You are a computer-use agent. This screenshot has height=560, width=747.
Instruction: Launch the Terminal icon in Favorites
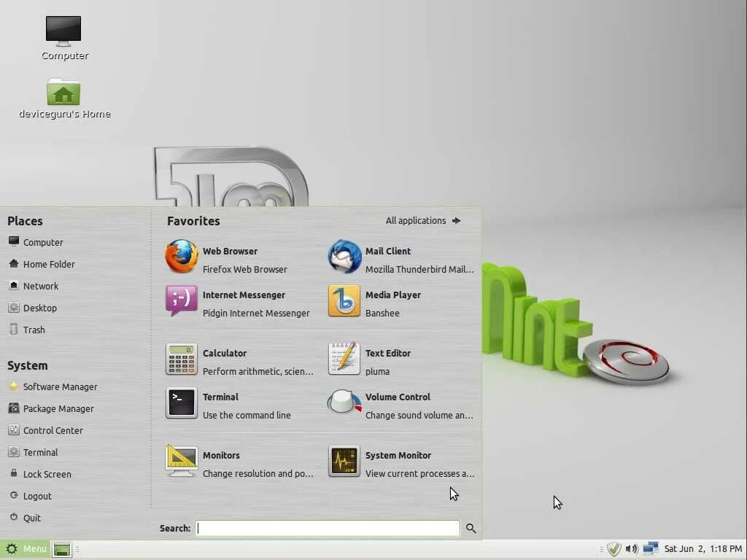click(182, 402)
